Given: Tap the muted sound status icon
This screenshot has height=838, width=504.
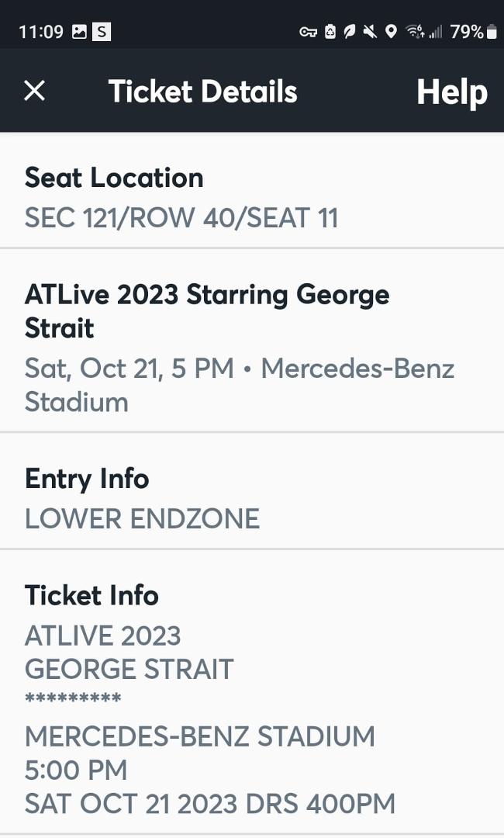Looking at the screenshot, I should tap(370, 32).
